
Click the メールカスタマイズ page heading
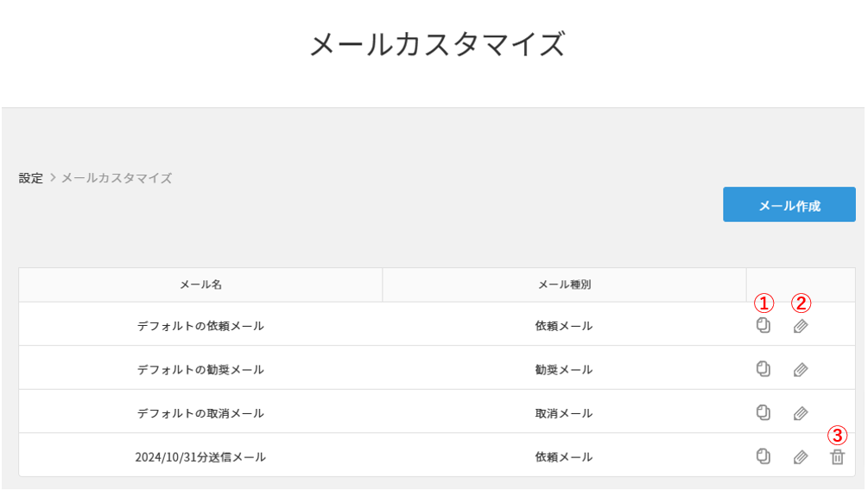click(437, 44)
